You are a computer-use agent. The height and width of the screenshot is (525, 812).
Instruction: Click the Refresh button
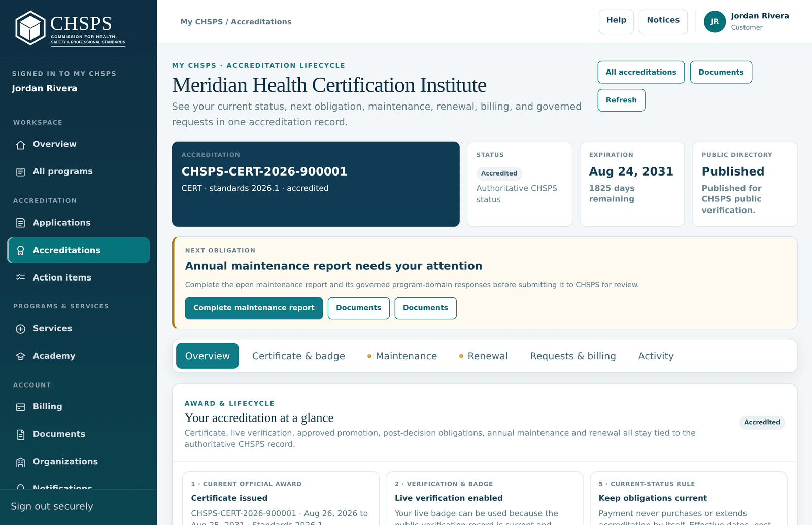(x=621, y=100)
